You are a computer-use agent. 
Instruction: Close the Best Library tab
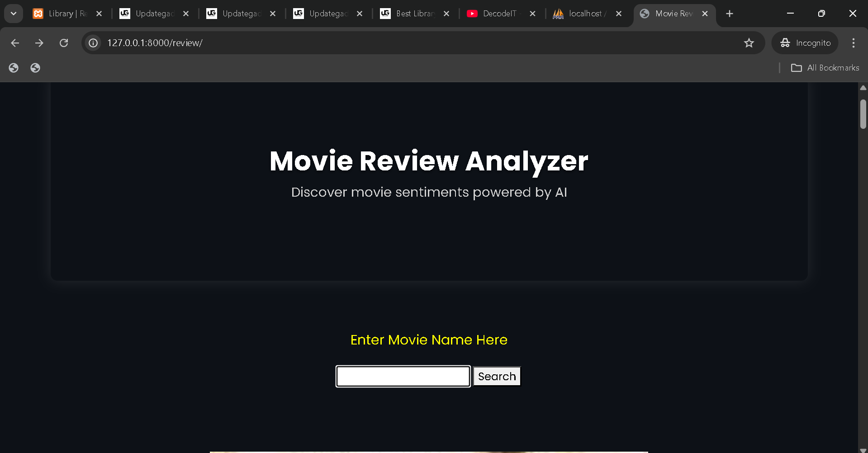446,14
